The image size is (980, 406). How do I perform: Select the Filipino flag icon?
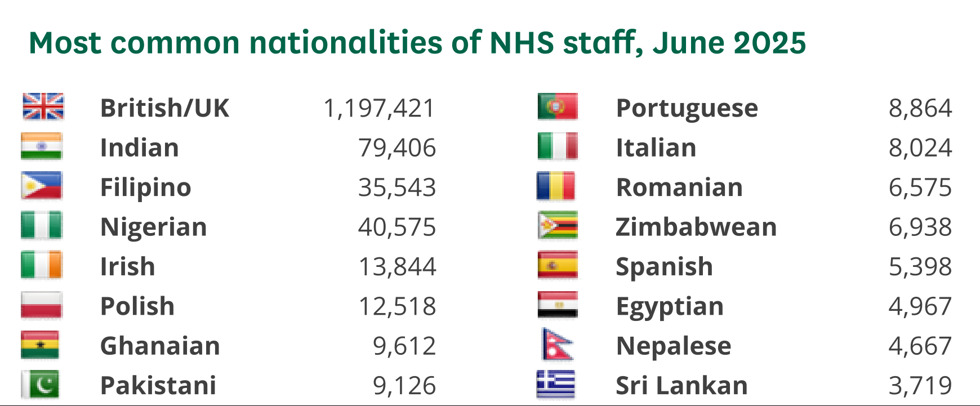coord(42,186)
